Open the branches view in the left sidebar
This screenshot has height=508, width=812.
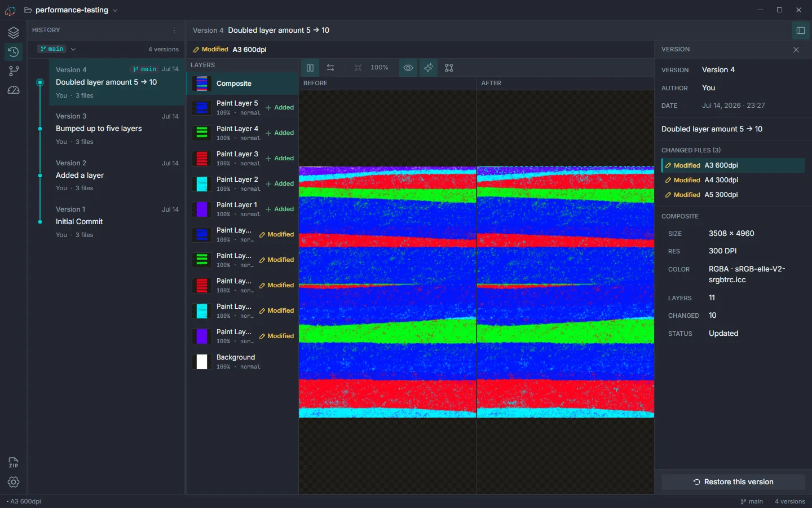coord(14,71)
